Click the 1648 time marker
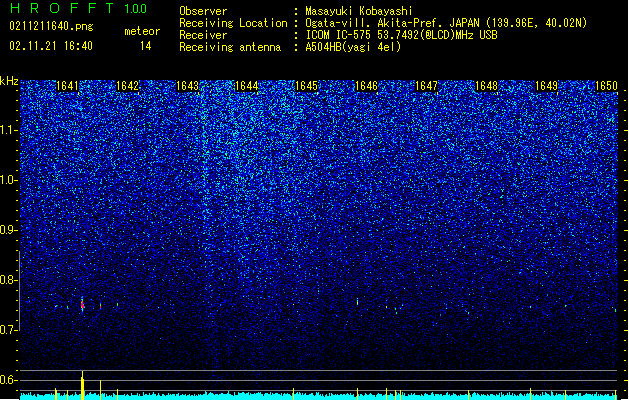629x400 pixels. click(x=486, y=86)
